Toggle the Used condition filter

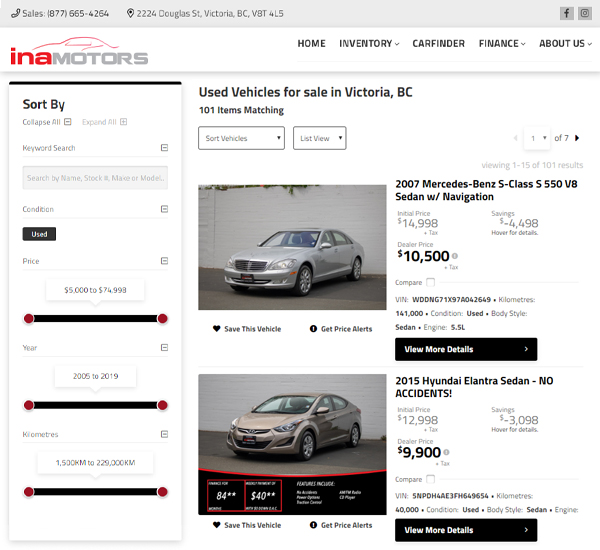39,234
